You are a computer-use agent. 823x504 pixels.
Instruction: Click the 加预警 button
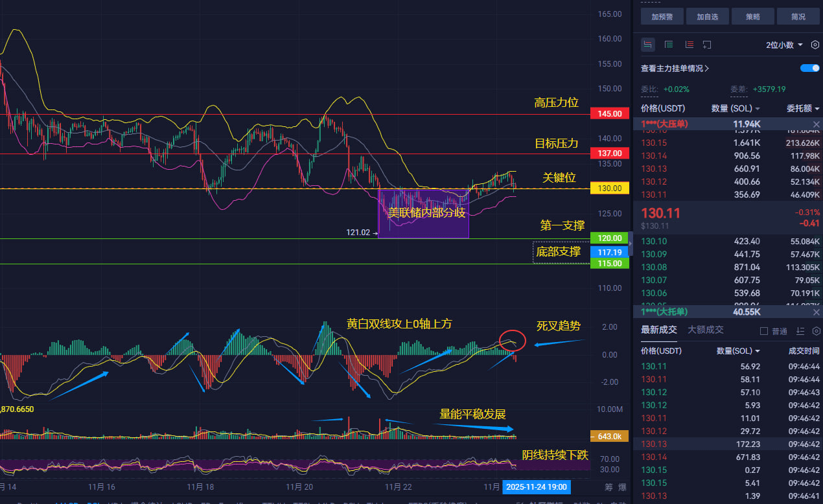point(662,17)
